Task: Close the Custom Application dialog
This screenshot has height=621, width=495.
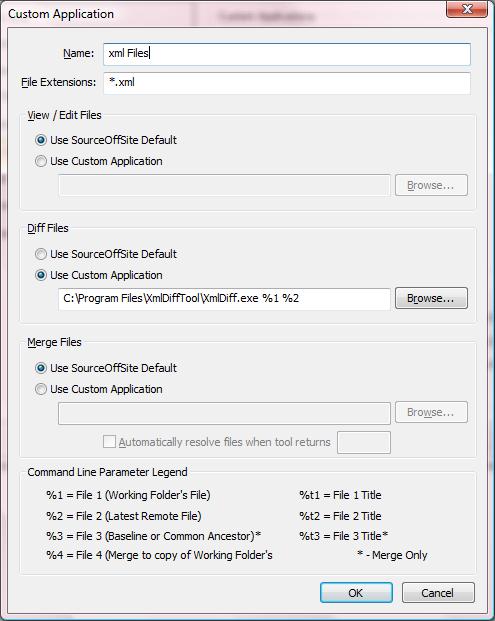Action: (467, 9)
